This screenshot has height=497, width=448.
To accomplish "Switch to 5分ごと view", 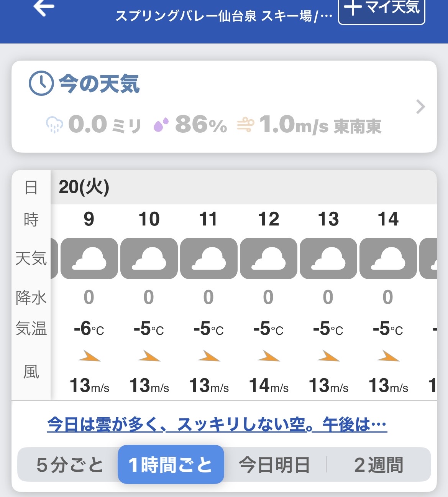I will click(70, 465).
